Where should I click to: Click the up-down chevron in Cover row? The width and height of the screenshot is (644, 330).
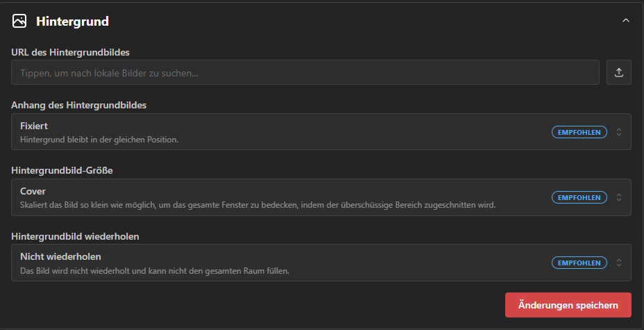pos(619,197)
